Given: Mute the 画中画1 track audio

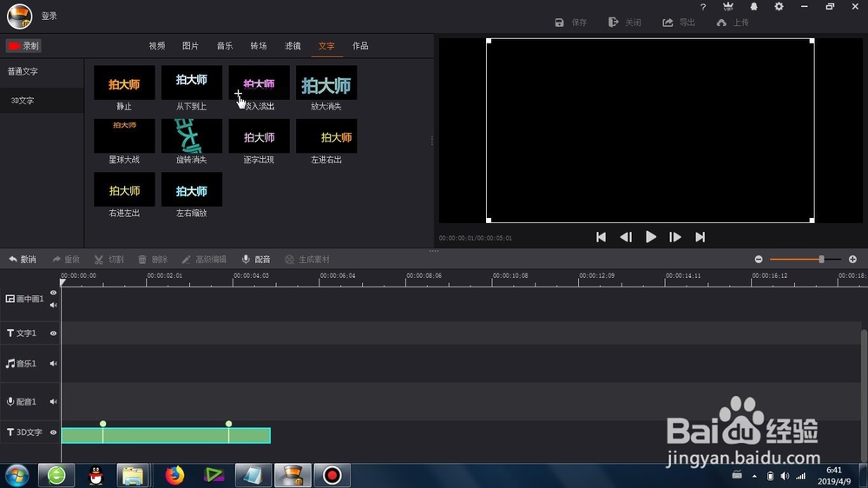Looking at the screenshot, I should pyautogui.click(x=53, y=305).
